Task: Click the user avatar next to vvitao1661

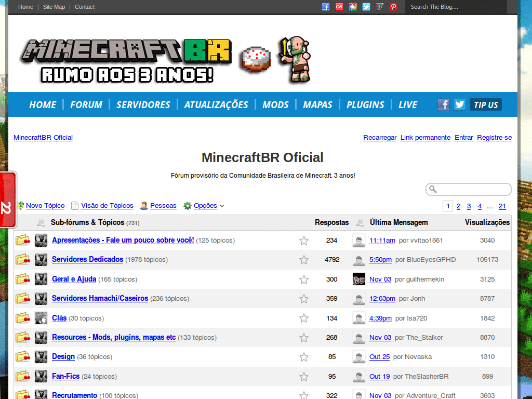Action: coord(359,241)
